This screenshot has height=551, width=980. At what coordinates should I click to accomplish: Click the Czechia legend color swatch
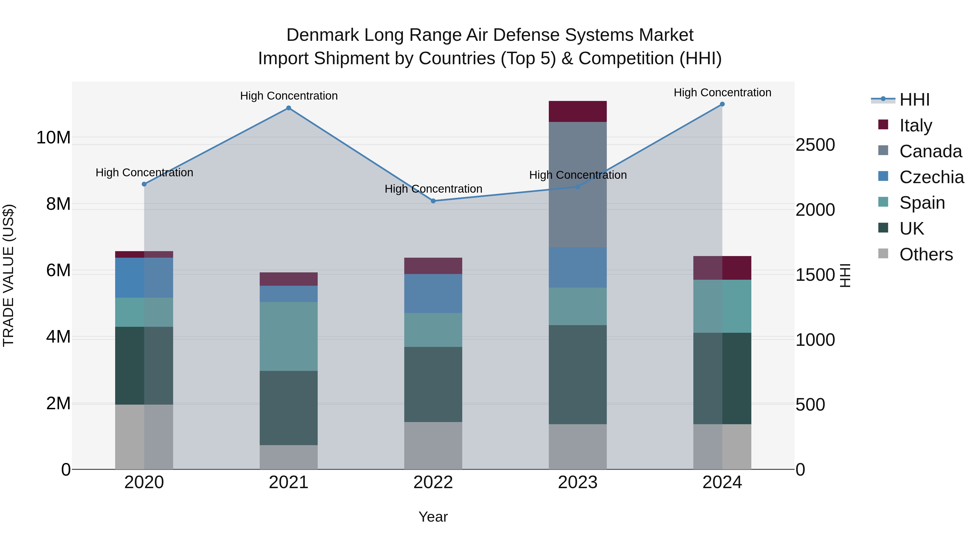(x=883, y=176)
